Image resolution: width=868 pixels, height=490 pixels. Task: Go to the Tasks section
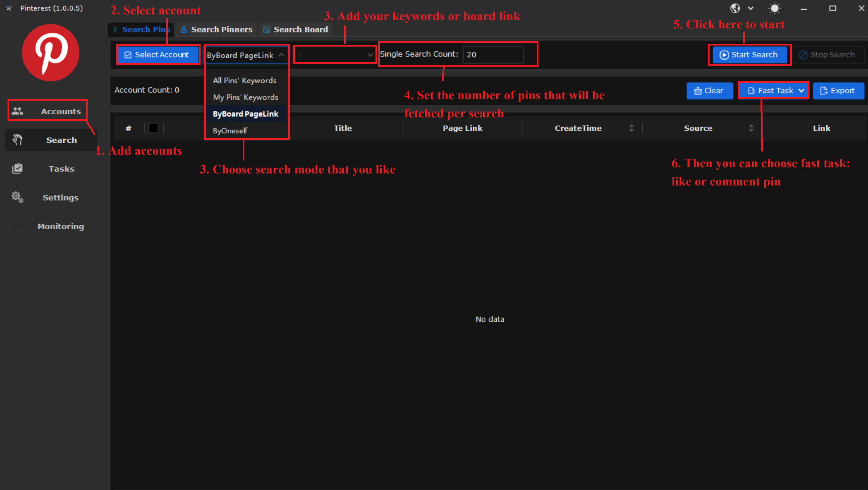click(x=51, y=169)
